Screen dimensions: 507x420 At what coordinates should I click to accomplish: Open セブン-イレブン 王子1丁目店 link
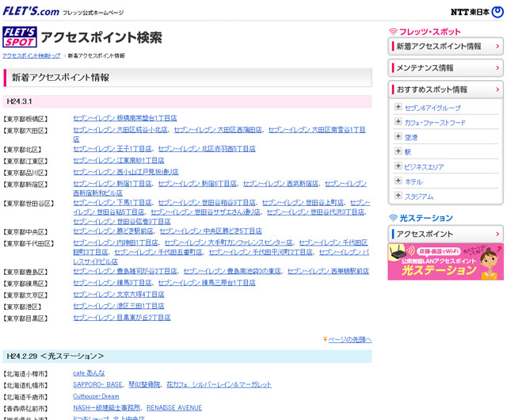pos(112,149)
